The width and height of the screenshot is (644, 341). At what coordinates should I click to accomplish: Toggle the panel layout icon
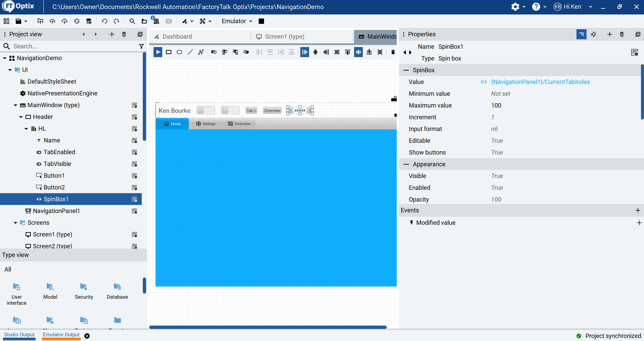pos(6,21)
